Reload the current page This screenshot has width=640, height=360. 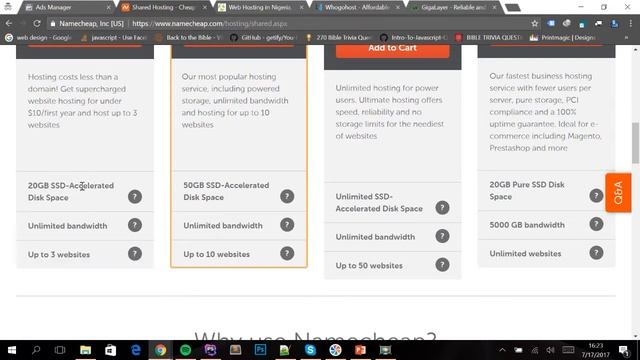click(x=37, y=24)
